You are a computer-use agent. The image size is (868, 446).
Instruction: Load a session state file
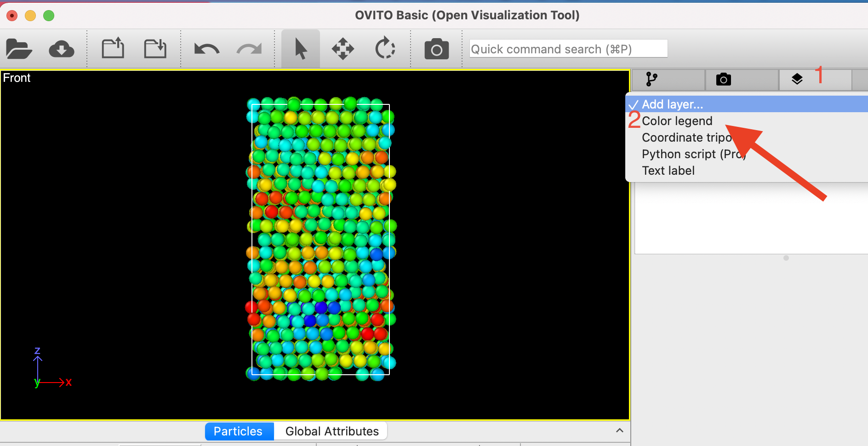[155, 48]
